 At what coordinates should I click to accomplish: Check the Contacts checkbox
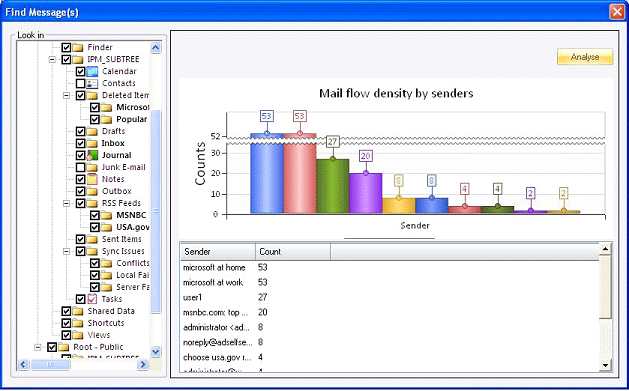click(x=80, y=83)
